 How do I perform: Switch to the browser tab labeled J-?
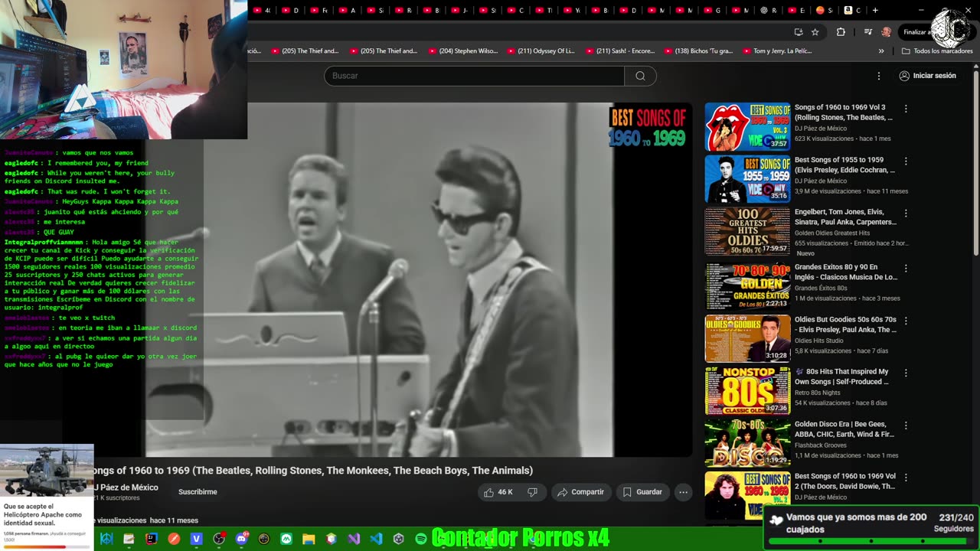pyautogui.click(x=459, y=10)
